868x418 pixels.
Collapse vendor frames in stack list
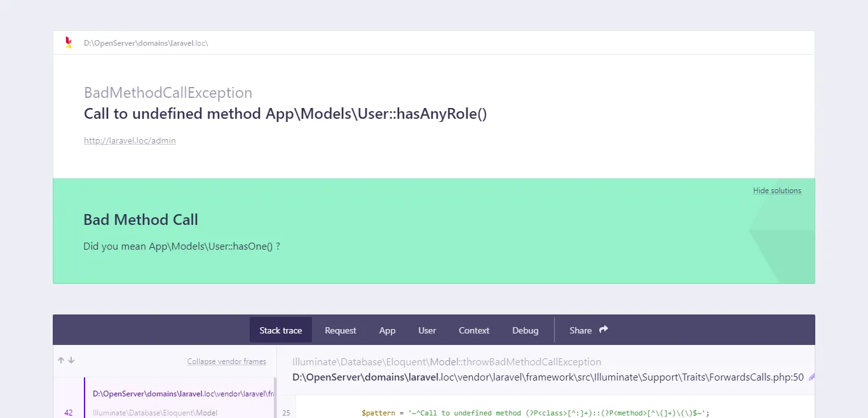point(226,361)
